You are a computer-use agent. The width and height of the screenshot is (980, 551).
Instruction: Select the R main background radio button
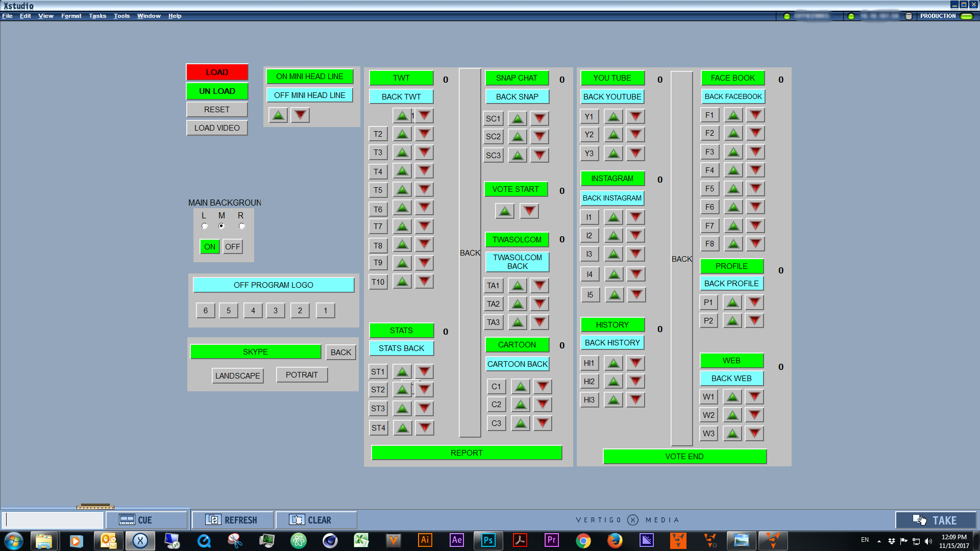(242, 226)
